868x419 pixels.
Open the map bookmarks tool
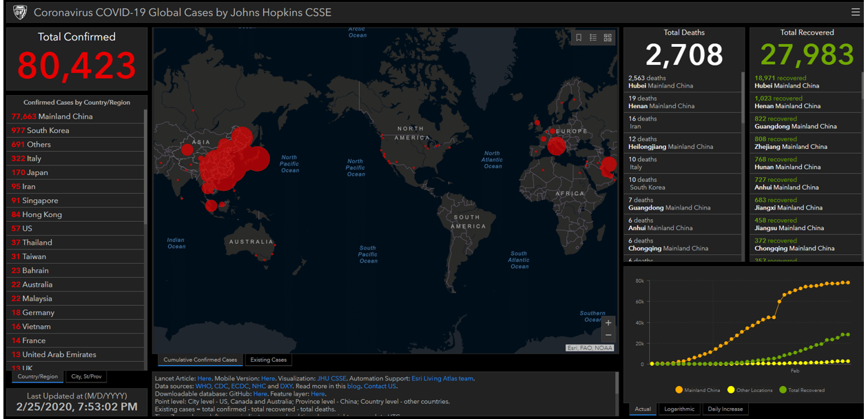579,38
